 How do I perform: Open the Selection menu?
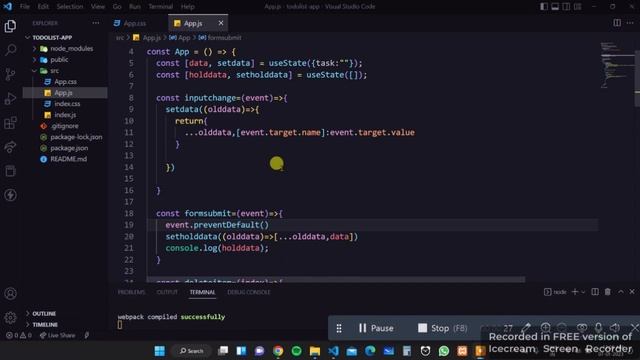pos(69,7)
